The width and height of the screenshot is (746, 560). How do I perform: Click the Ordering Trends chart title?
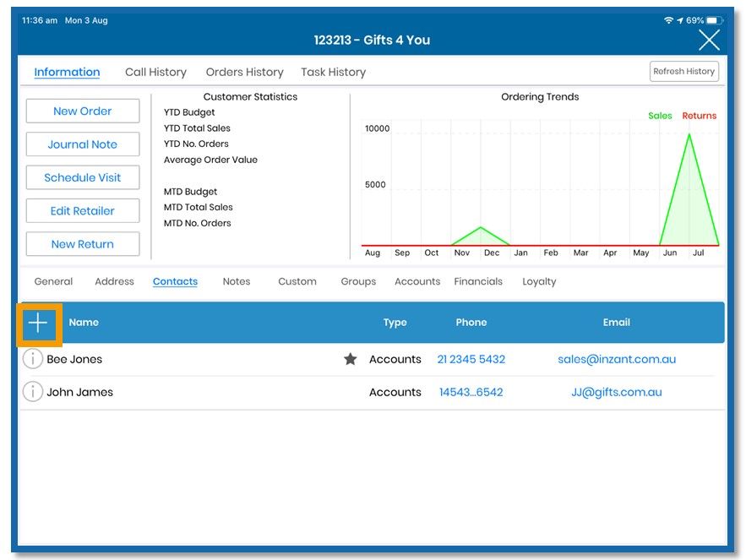click(540, 96)
